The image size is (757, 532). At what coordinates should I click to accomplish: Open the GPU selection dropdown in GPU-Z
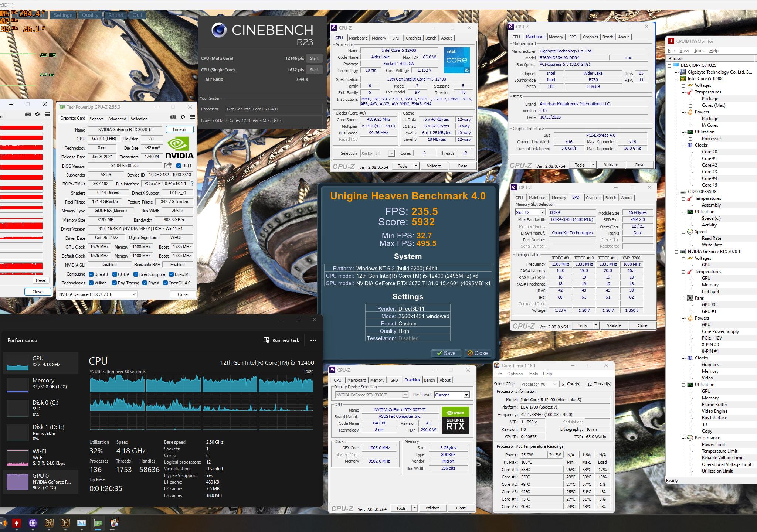coord(98,294)
